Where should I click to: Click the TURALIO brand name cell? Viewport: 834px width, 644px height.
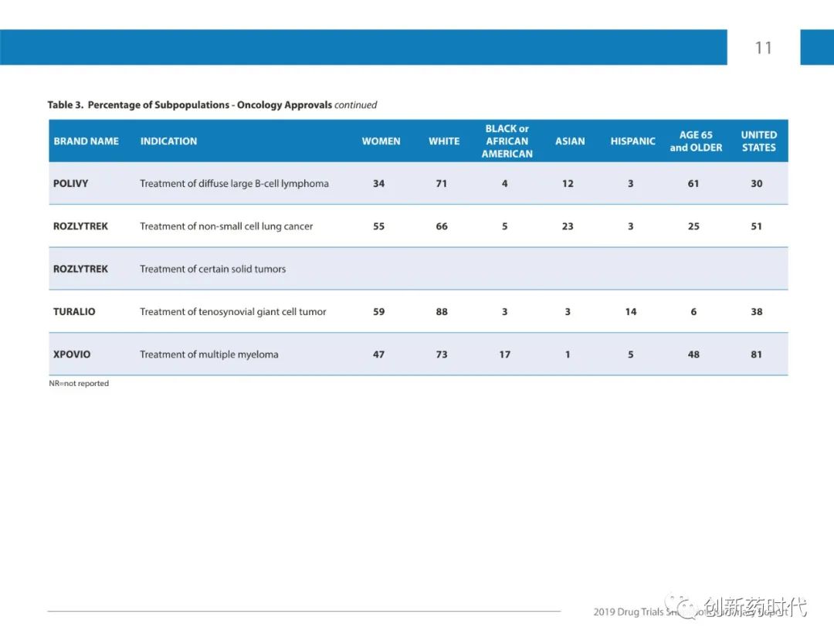click(x=74, y=312)
